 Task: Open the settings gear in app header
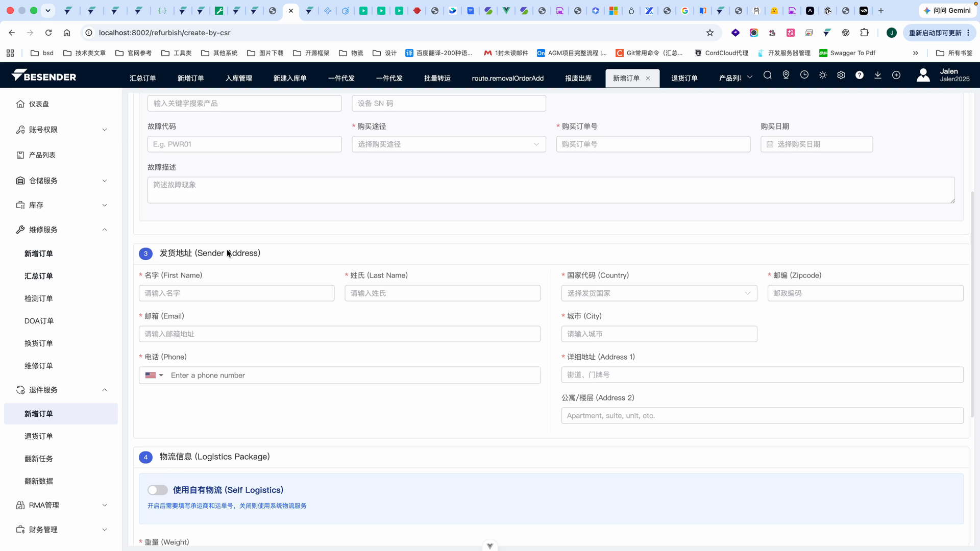click(841, 76)
